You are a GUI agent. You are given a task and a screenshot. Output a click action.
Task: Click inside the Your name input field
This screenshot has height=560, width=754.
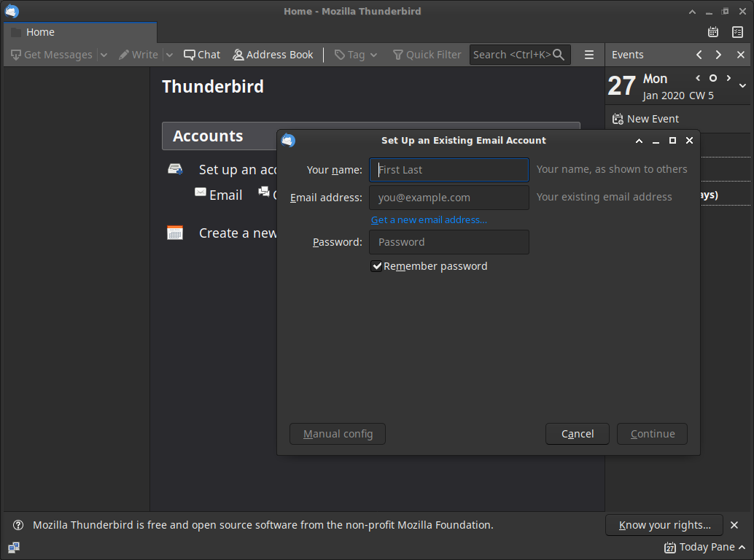(x=448, y=169)
